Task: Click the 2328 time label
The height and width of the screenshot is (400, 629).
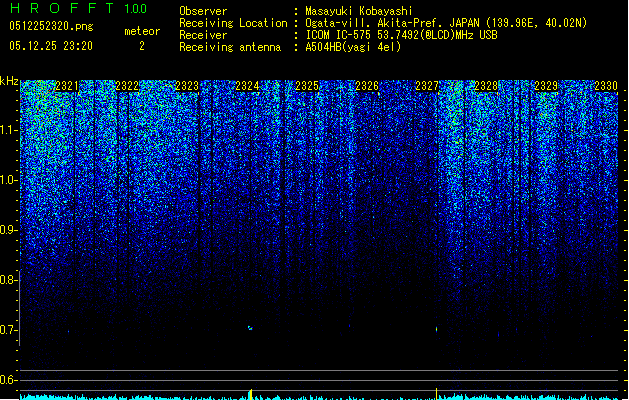Action: (486, 86)
